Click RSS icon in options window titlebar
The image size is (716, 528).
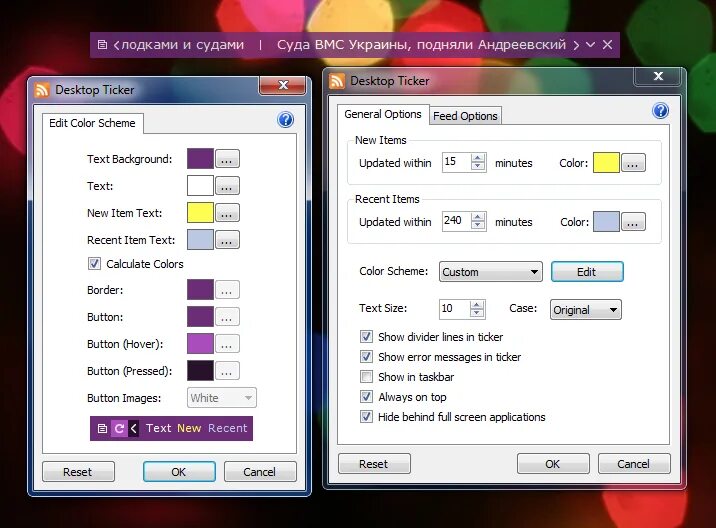(x=337, y=81)
